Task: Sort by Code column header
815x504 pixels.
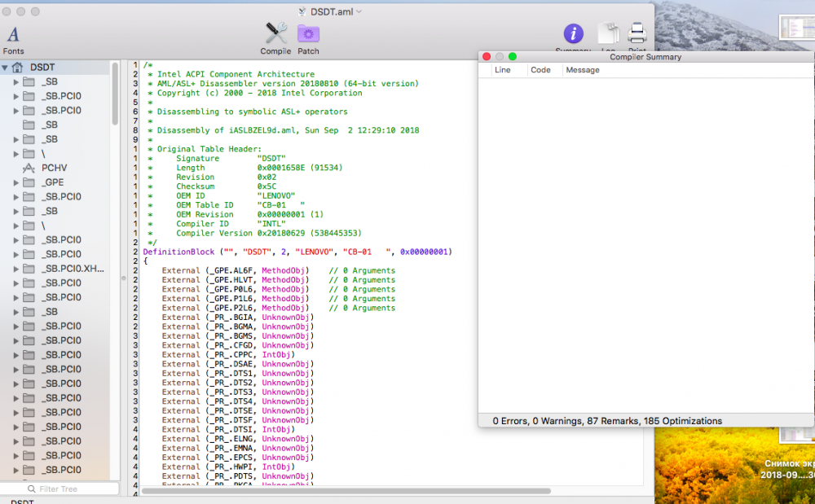Action: [x=540, y=70]
